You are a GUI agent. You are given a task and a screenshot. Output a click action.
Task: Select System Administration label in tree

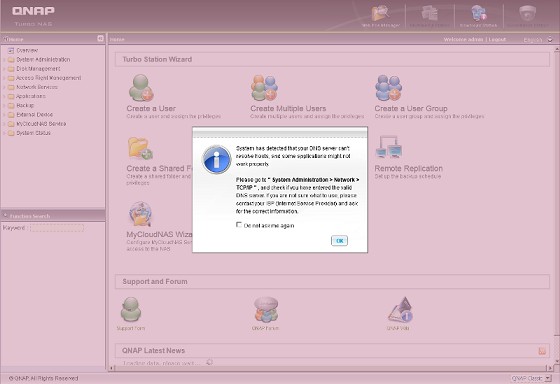[43, 60]
